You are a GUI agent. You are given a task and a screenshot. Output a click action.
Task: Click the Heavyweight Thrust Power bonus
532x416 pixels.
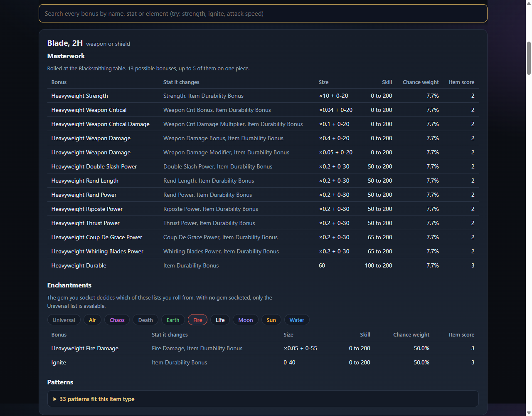click(x=85, y=223)
